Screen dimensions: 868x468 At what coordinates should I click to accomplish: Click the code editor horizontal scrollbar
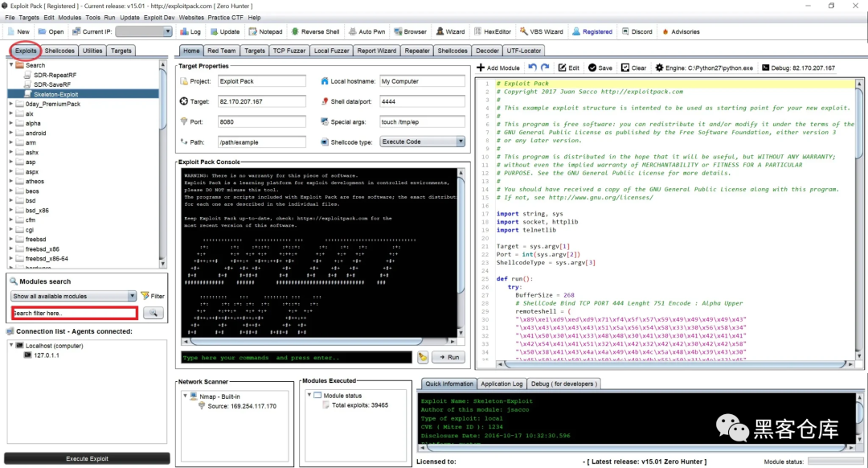tap(674, 364)
